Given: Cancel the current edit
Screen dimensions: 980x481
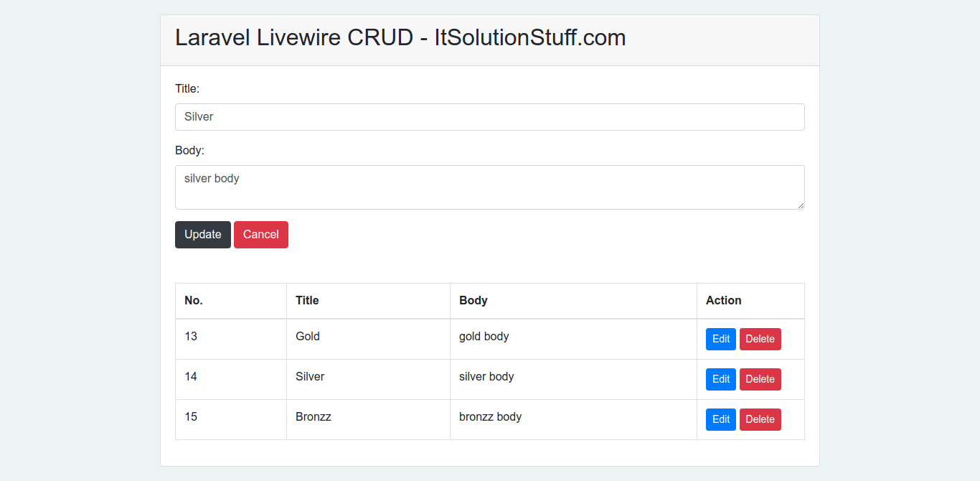Looking at the screenshot, I should pyautogui.click(x=260, y=235).
